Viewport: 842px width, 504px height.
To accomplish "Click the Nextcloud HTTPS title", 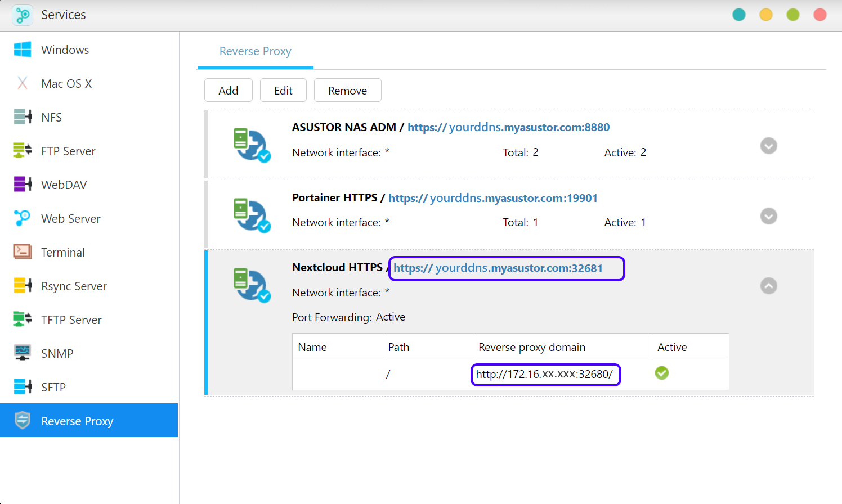I will [x=337, y=267].
